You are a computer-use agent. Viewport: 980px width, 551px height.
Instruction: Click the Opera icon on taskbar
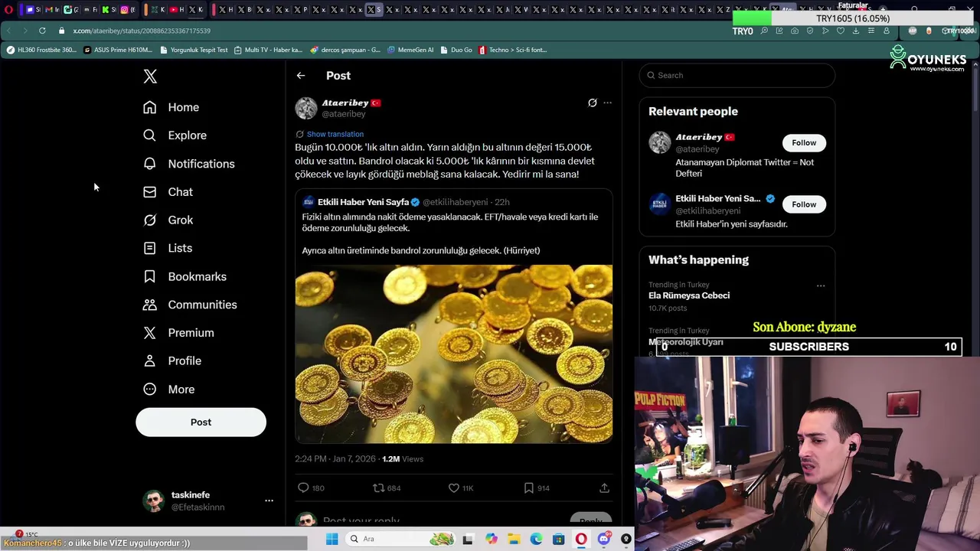point(581,539)
